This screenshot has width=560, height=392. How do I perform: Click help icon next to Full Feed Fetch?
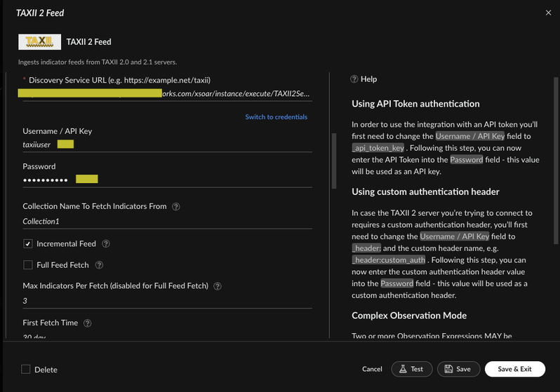click(99, 265)
